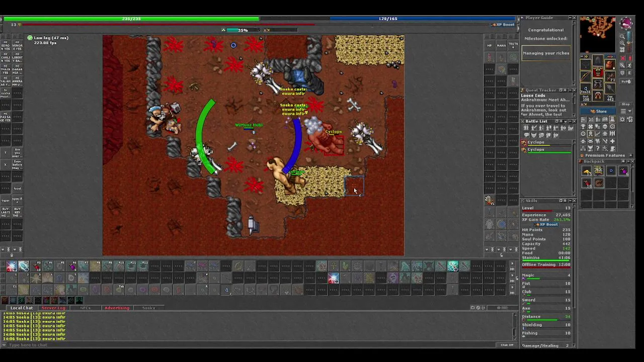Click the ammunition slot with axe icon

click(x=610, y=88)
